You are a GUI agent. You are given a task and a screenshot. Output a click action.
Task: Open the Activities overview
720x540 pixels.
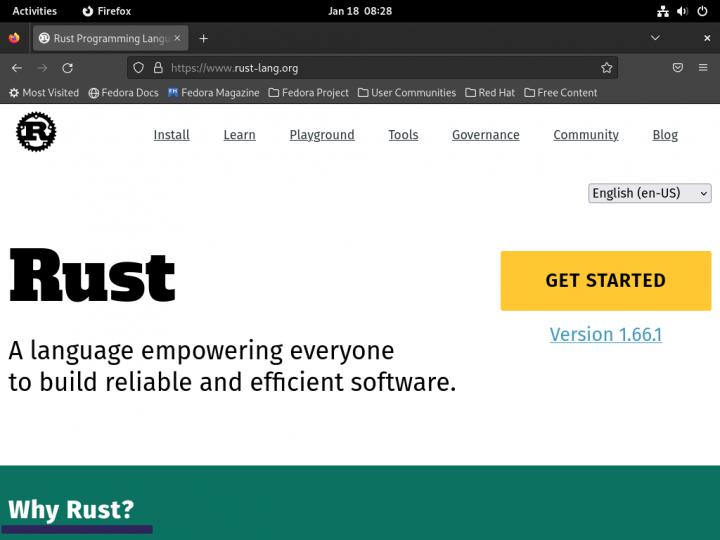point(34,11)
